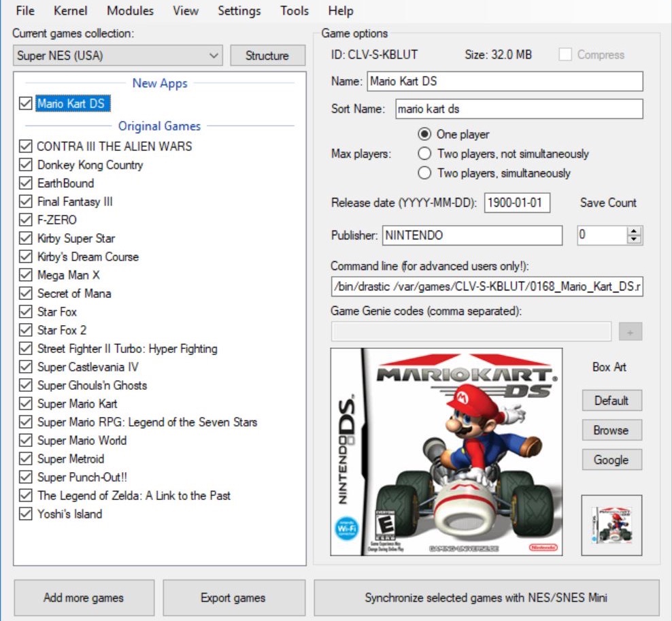Click the Name field containing Mario Kart DS
Screen dimensions: 672x621
(505, 82)
